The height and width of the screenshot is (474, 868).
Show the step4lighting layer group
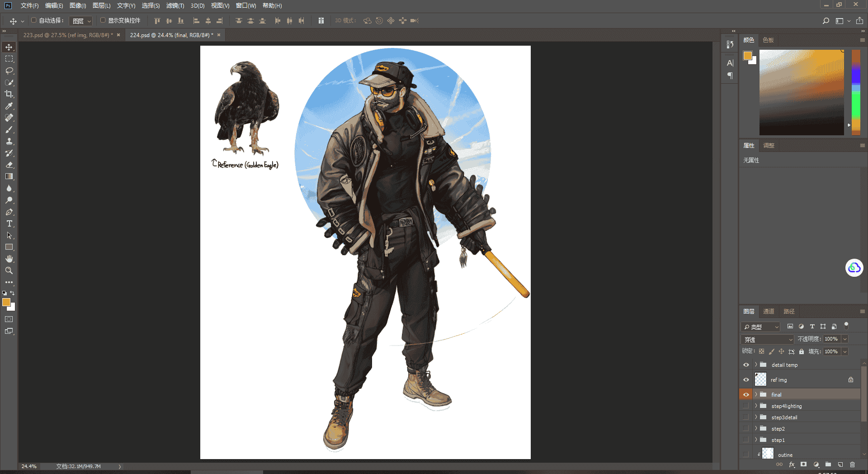[746, 406]
